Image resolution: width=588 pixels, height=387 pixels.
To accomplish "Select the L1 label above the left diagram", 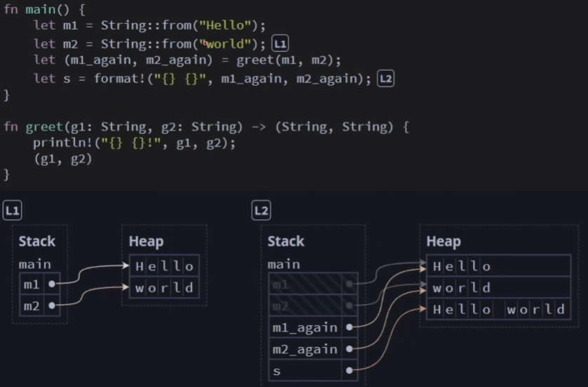I will tap(12, 211).
